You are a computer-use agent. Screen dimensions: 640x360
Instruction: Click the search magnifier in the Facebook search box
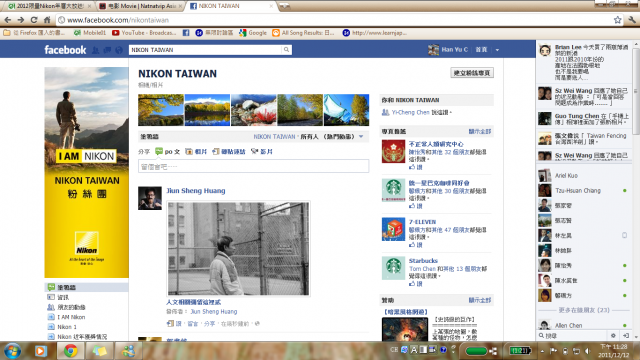tap(287, 49)
